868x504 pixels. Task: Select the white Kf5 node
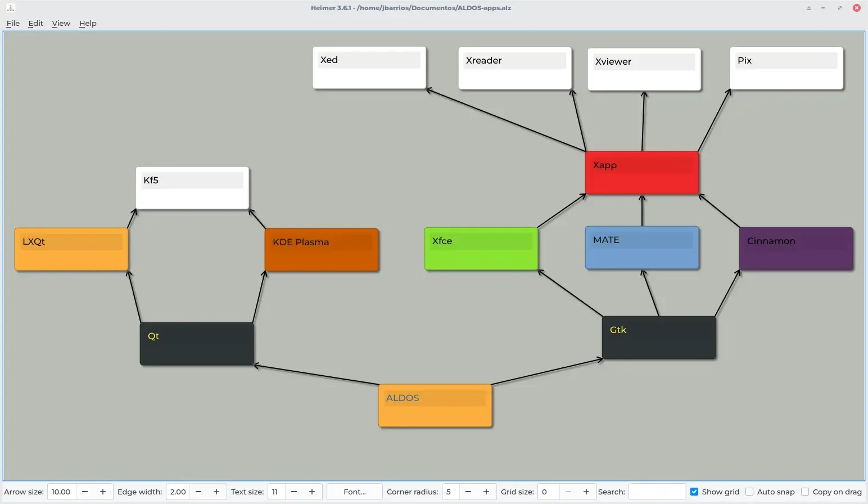coord(192,188)
